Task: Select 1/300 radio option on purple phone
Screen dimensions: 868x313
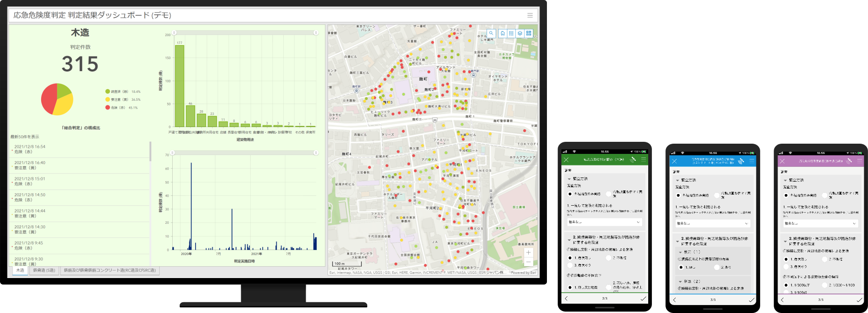Action: coord(786,285)
